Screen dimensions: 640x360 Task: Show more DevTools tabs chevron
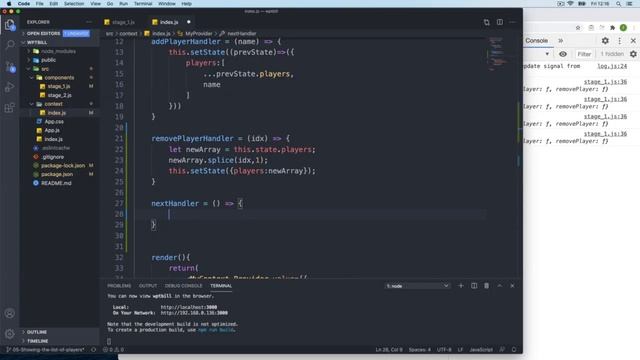[x=560, y=40]
